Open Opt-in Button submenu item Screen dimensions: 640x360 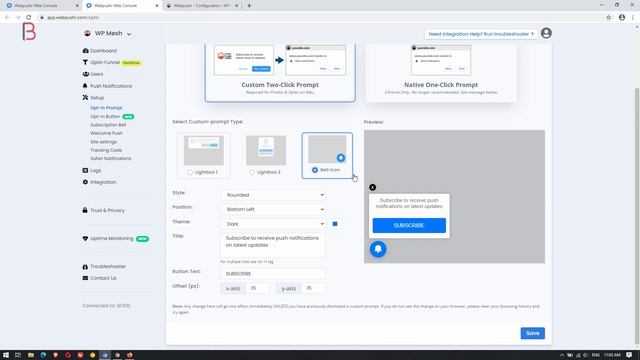[x=105, y=116]
